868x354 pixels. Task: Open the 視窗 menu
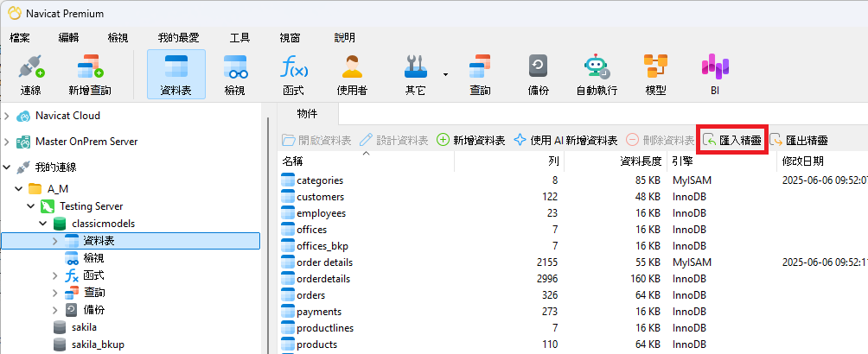[x=290, y=38]
